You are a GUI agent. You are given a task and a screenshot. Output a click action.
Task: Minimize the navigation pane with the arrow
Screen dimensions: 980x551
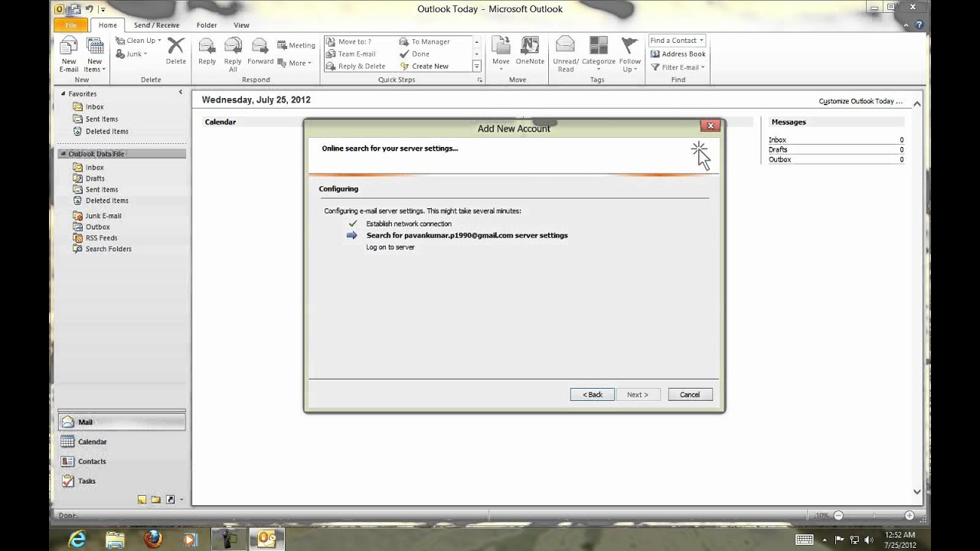point(181,93)
